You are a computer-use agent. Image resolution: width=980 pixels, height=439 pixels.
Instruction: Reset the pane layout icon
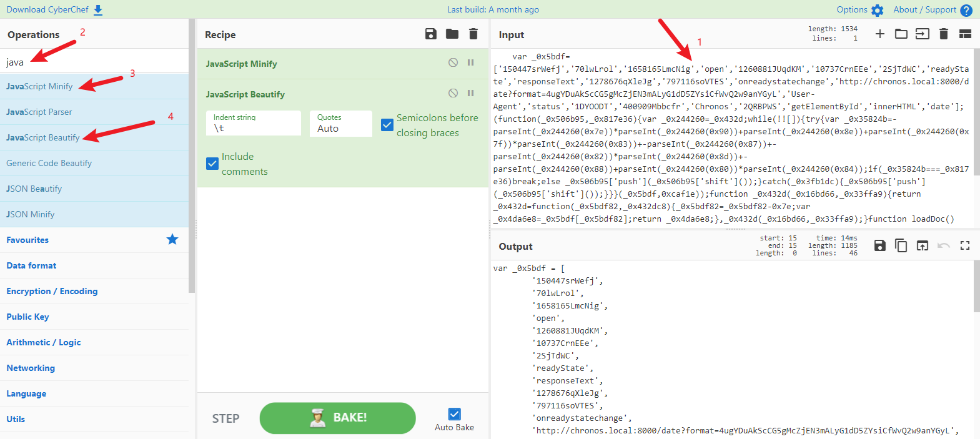coord(965,34)
